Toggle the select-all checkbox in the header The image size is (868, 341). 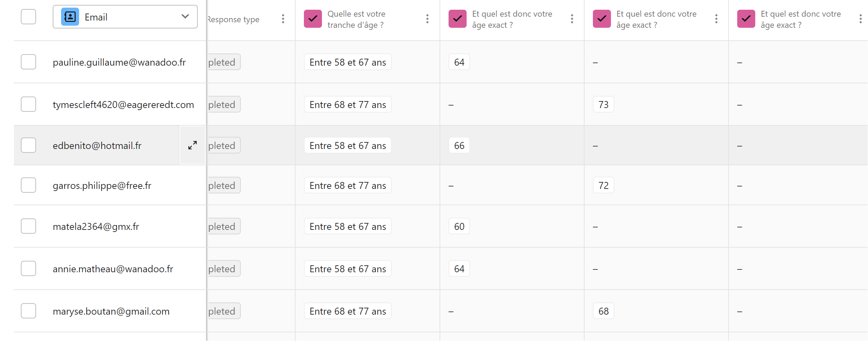click(28, 17)
